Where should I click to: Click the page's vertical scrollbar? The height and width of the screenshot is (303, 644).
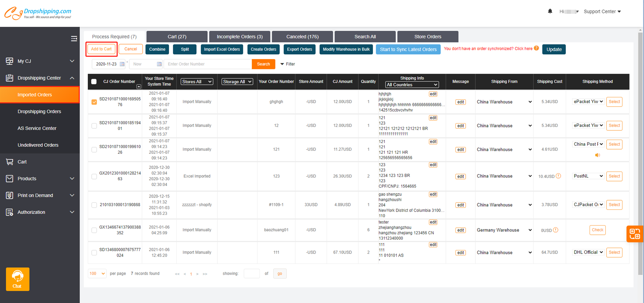pos(641,153)
